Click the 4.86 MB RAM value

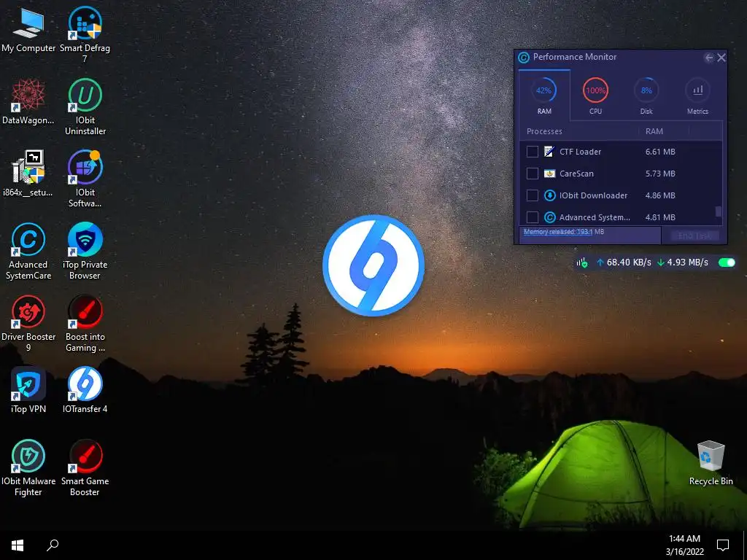point(660,195)
